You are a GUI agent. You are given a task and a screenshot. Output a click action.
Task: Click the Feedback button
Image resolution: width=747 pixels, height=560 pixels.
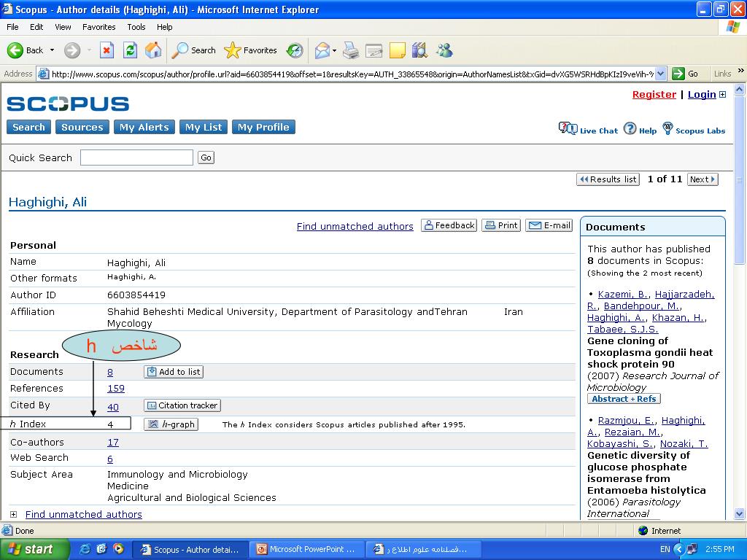pos(449,225)
